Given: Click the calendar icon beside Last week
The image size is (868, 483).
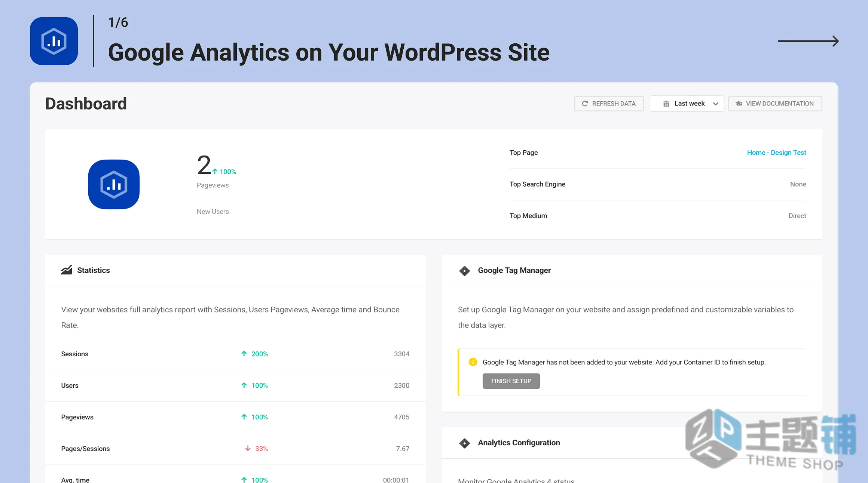Looking at the screenshot, I should click(666, 104).
